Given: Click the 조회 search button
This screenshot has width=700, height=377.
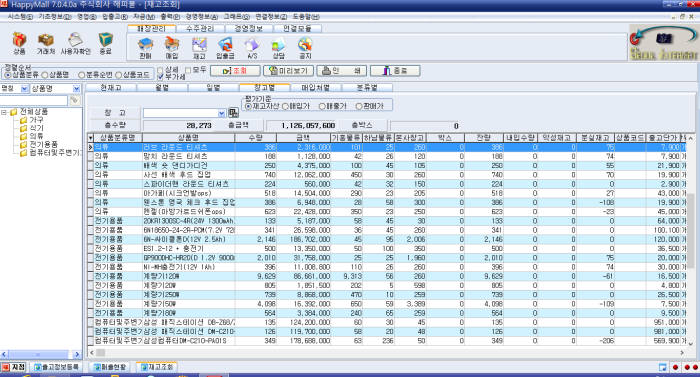Looking at the screenshot, I should (x=235, y=71).
